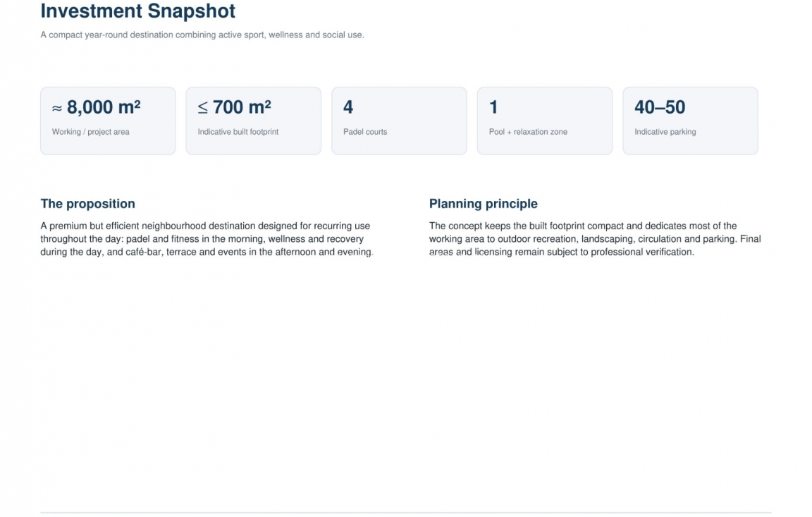Select the 8,000 m² project area card
The image size is (812, 517).
click(x=108, y=121)
